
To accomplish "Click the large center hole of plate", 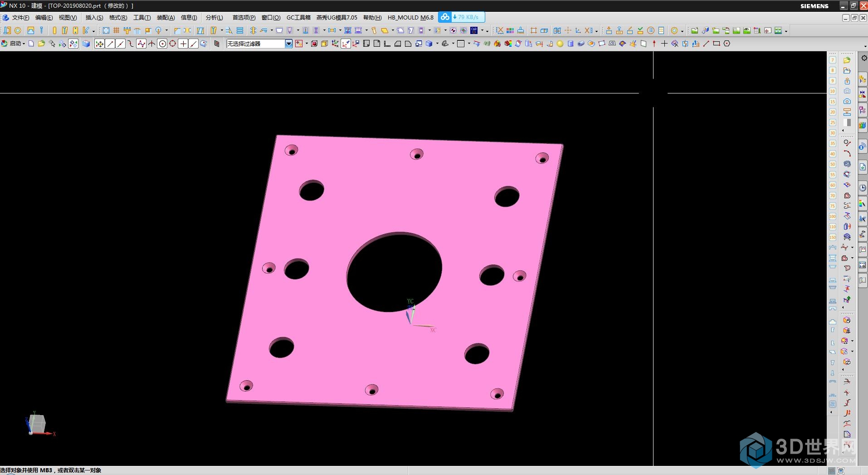I will tap(394, 272).
